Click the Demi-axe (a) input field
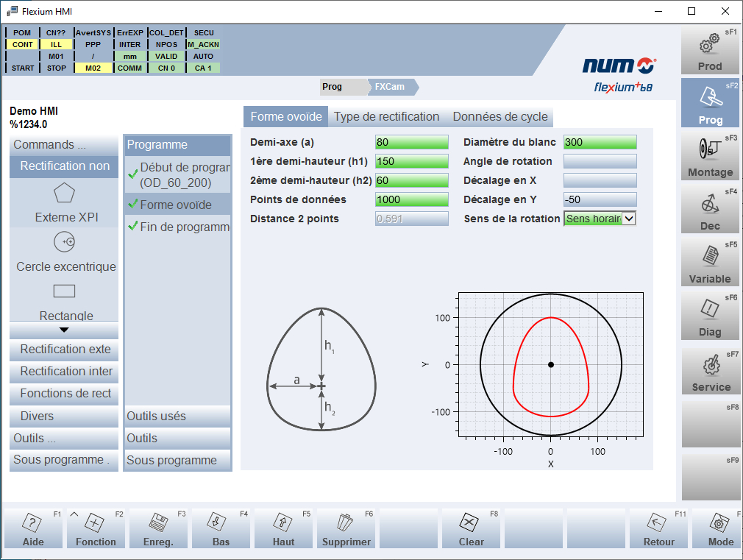 (411, 143)
